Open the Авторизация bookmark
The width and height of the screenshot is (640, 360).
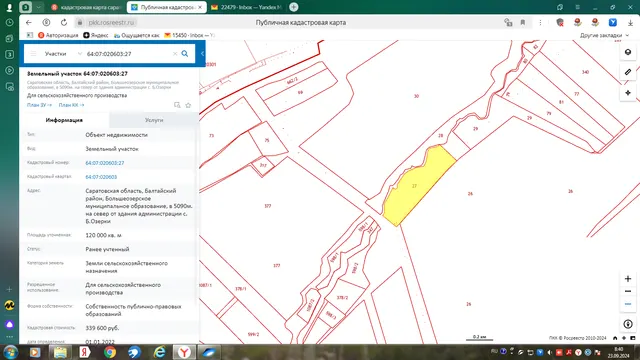pos(58,36)
